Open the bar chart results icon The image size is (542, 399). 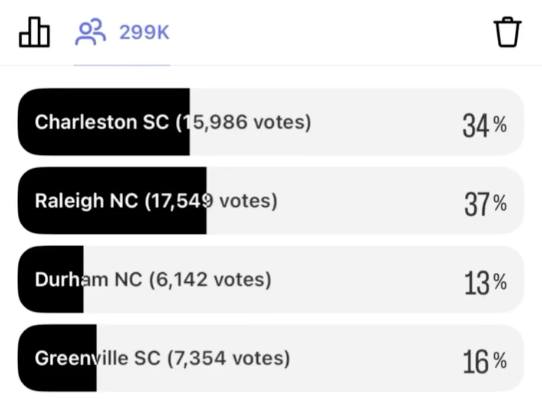pyautogui.click(x=34, y=32)
